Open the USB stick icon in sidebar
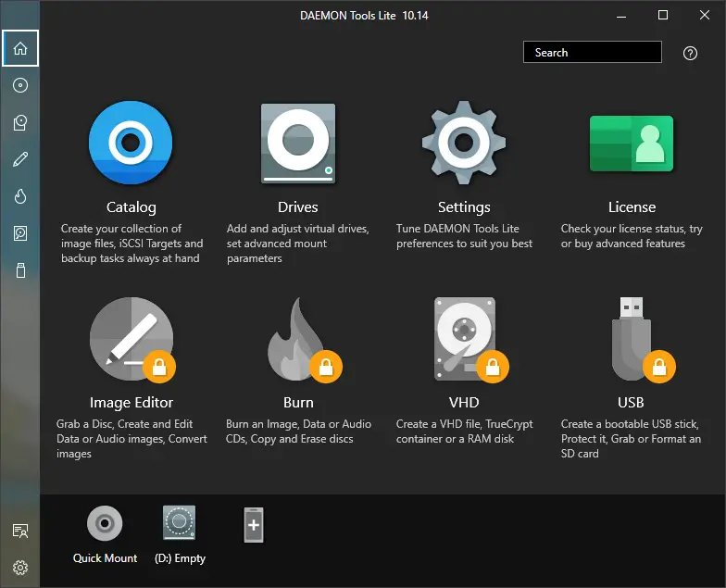 click(20, 270)
